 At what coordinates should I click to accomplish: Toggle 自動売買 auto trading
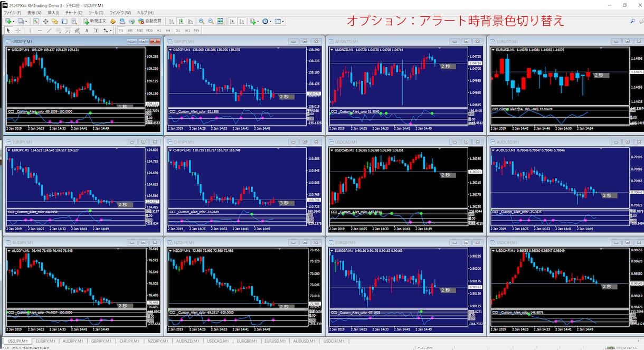(150, 21)
